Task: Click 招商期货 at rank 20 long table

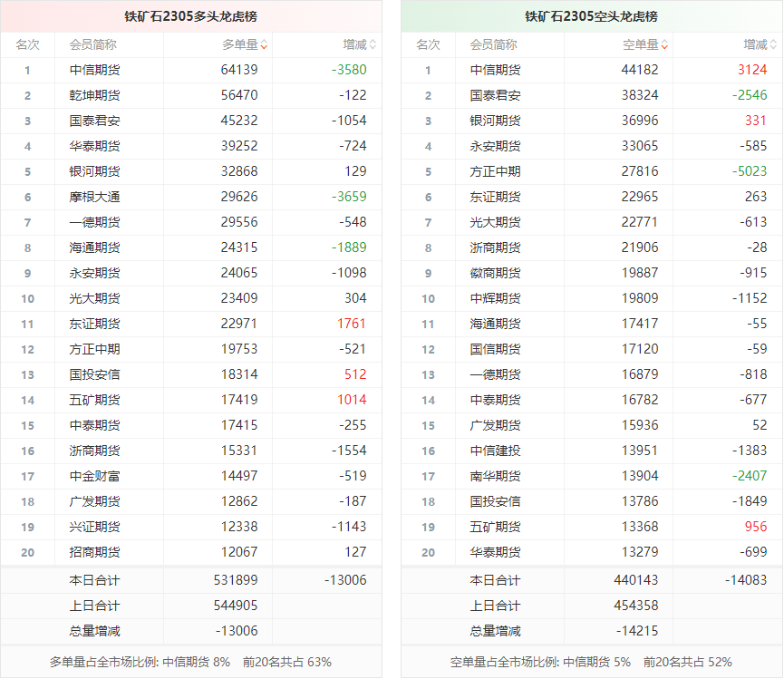Action: [94, 552]
